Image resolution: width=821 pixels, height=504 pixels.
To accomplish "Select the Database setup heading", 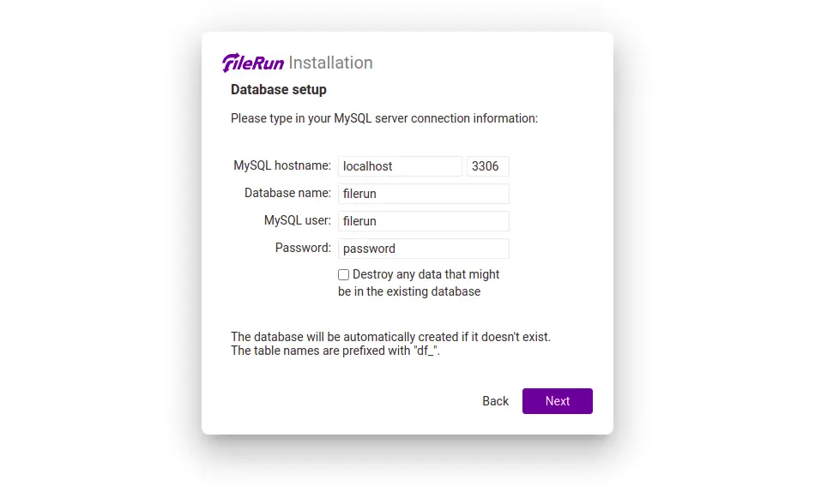I will pyautogui.click(x=279, y=89).
